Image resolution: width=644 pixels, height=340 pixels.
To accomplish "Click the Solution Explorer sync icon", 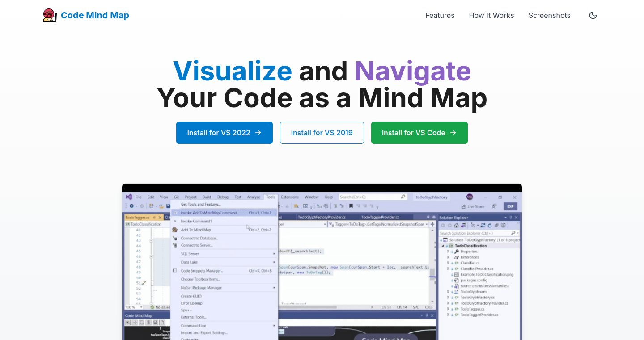I will (483, 225).
